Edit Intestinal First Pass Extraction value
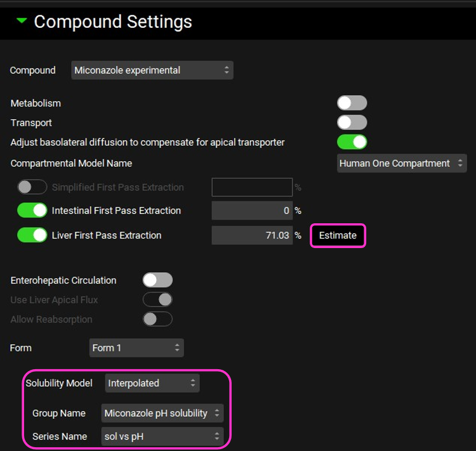 click(251, 211)
